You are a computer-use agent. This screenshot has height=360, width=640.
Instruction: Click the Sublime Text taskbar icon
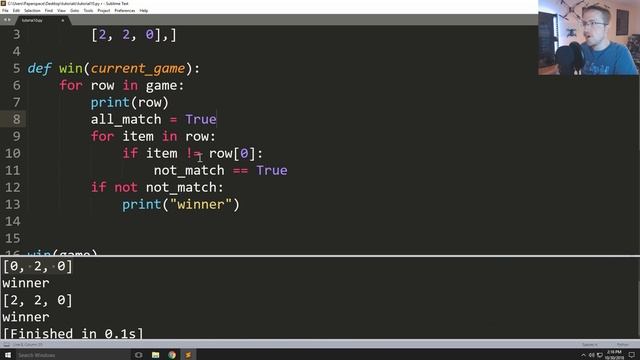[188, 355]
